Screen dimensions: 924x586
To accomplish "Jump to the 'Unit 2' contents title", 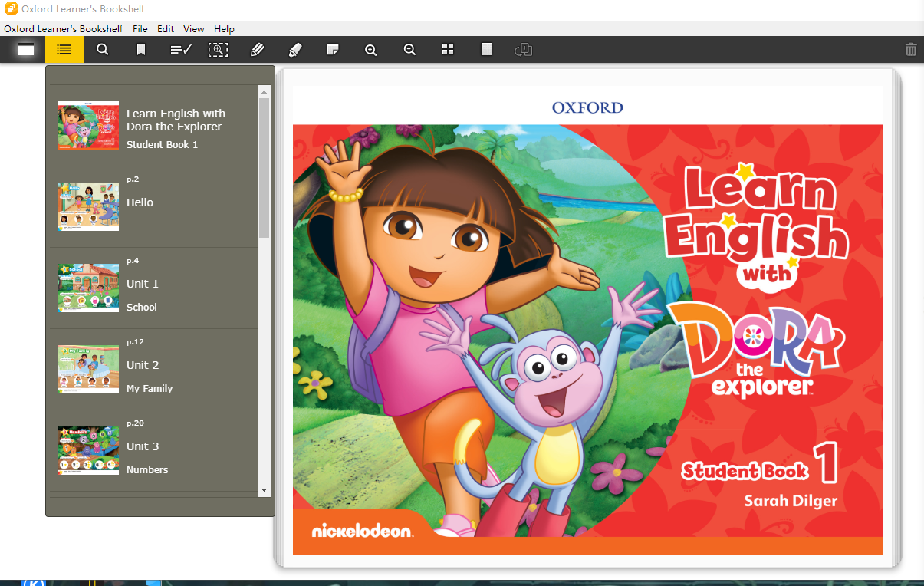I will [143, 365].
